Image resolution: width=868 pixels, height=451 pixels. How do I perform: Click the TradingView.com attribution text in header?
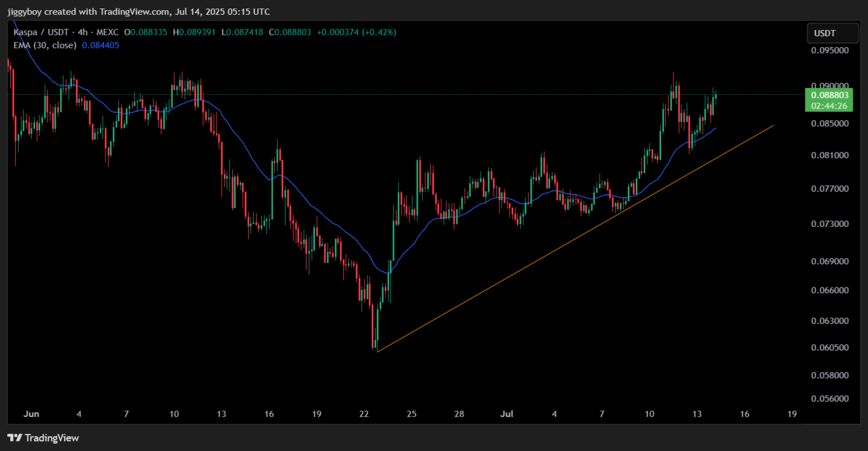134,11
